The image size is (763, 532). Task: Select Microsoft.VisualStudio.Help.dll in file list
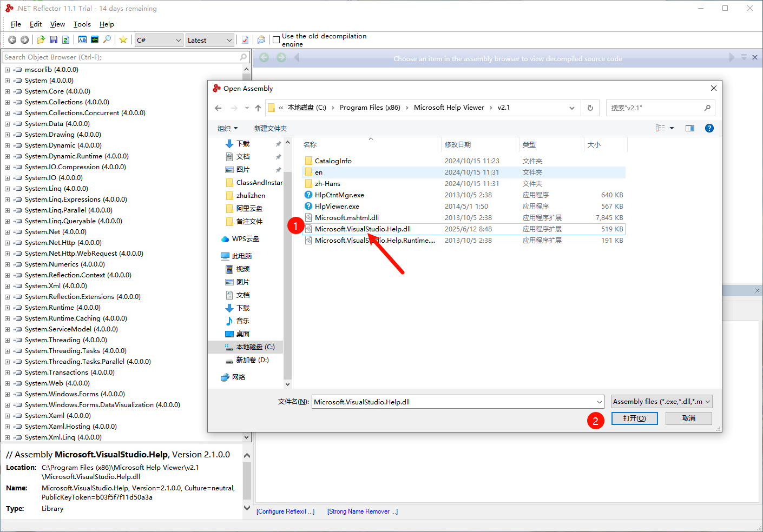click(x=363, y=229)
